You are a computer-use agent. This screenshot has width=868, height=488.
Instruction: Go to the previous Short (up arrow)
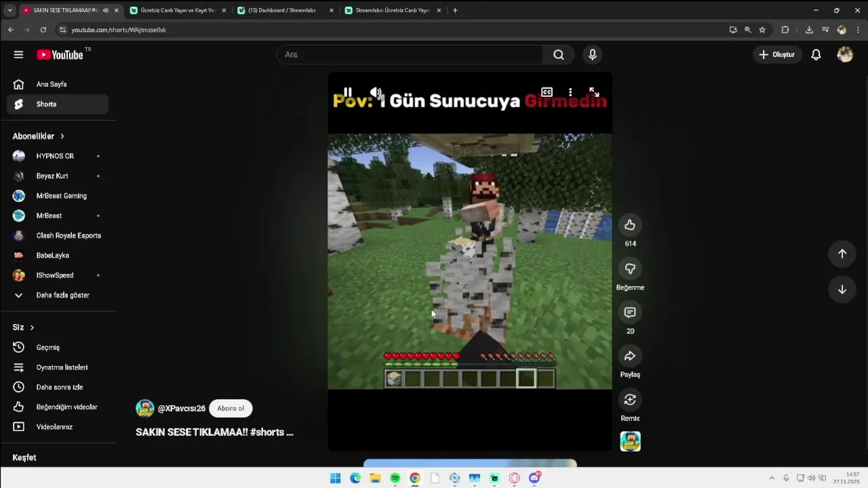[842, 253]
